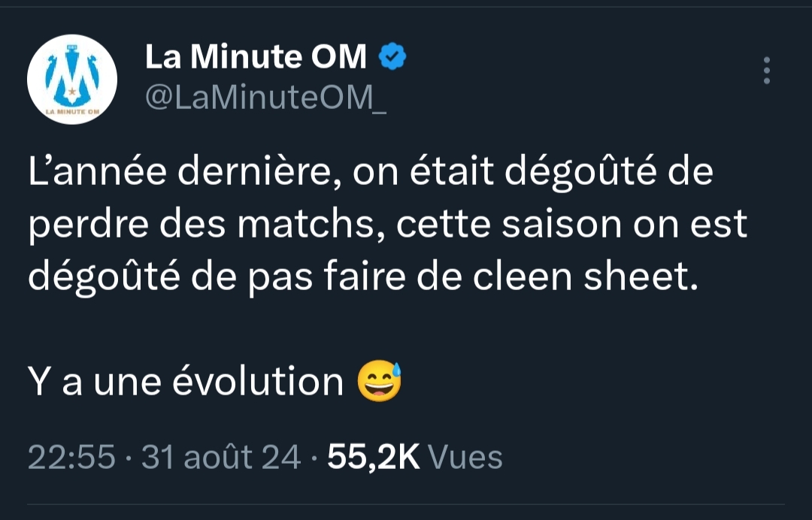The image size is (812, 520).
Task: Open the La Minute OM display name
Action: pos(256,57)
